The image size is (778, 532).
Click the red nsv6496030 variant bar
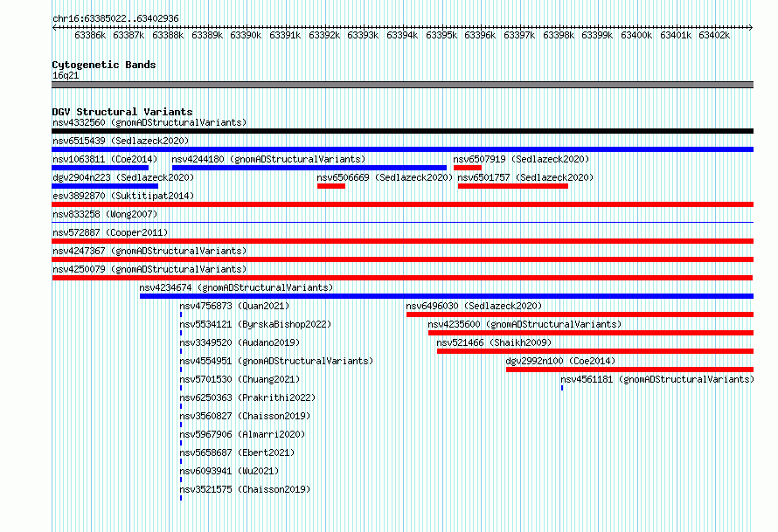(x=580, y=314)
